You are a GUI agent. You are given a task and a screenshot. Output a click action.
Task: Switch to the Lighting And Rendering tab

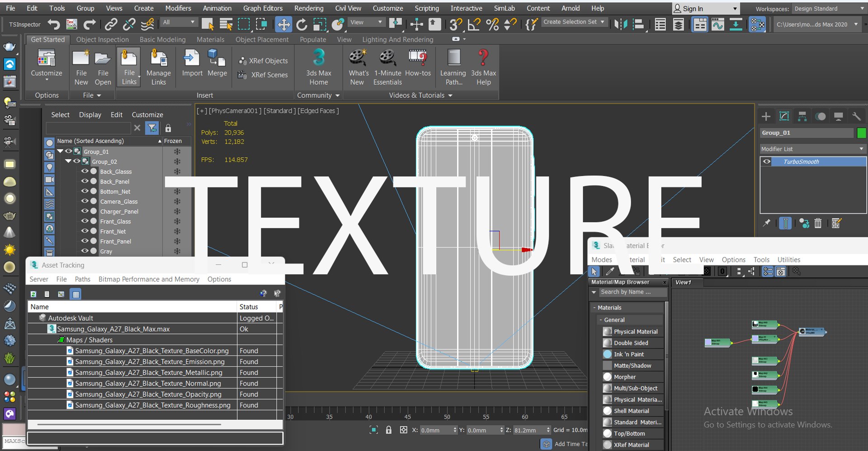coord(398,39)
